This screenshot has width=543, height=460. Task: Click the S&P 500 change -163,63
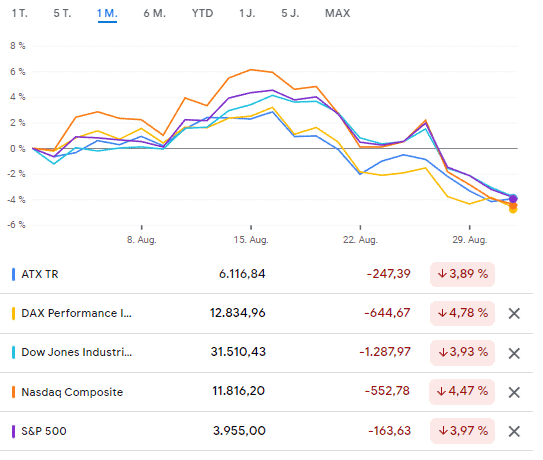pos(390,431)
